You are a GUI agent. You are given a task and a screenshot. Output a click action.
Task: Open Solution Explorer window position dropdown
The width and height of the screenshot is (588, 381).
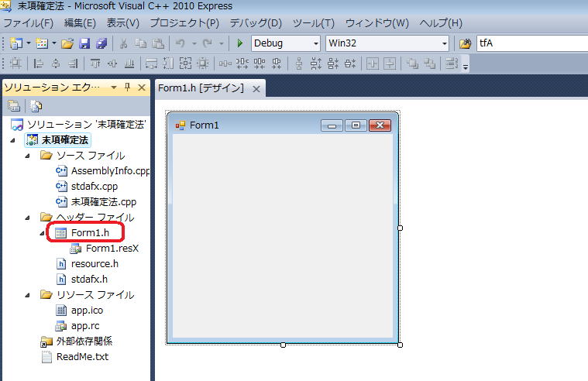(x=114, y=88)
